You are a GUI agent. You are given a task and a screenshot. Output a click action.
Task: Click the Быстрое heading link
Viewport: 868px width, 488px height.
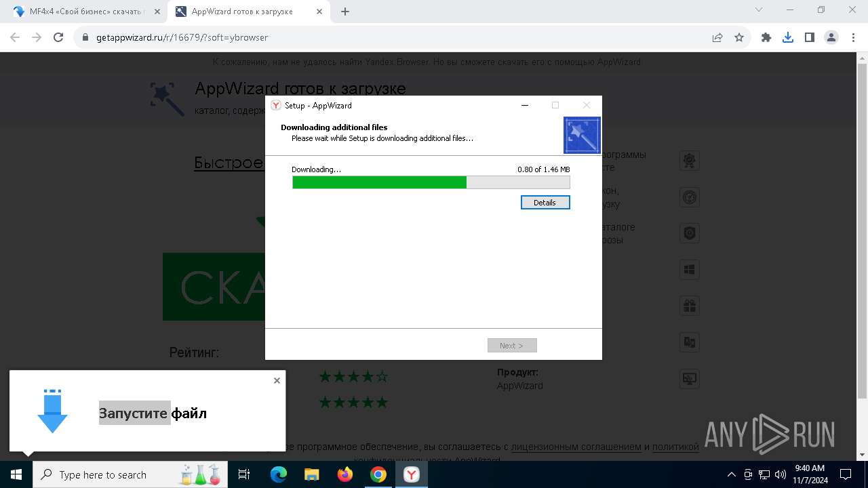tap(229, 163)
